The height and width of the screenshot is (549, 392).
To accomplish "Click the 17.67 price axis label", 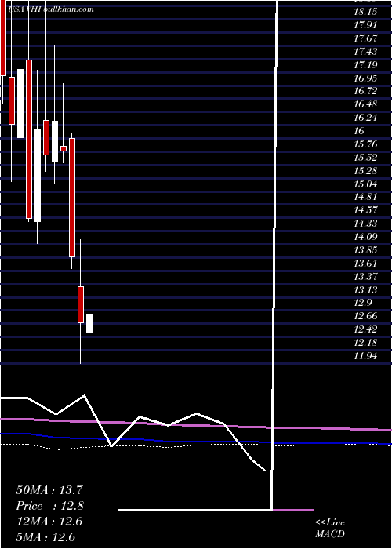I will 365,38.
